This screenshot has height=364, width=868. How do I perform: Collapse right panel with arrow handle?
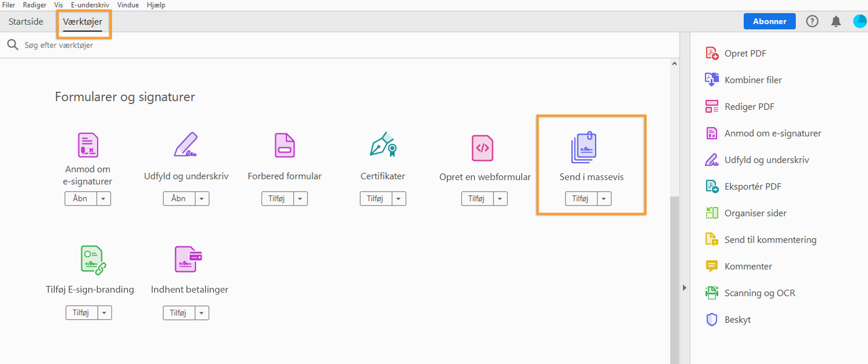coord(684,288)
